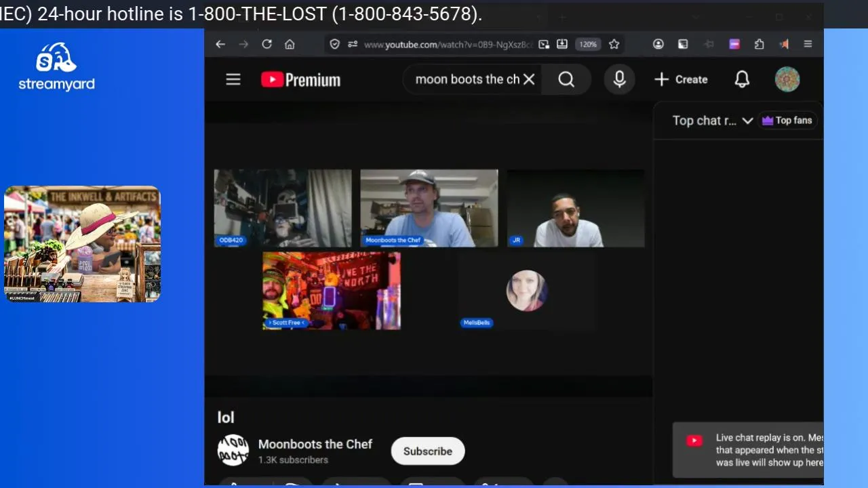Open Moonboots the Chef channel avatar
The height and width of the screenshot is (488, 868).
point(233,450)
